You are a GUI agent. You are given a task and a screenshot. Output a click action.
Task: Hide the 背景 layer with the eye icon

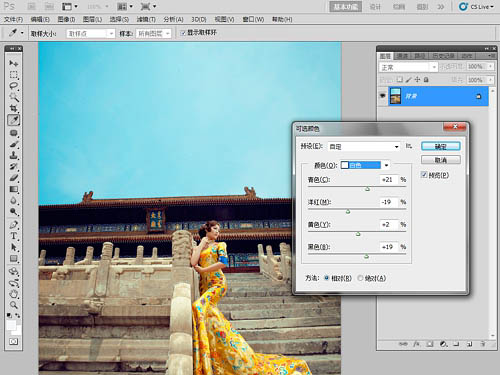pos(383,96)
